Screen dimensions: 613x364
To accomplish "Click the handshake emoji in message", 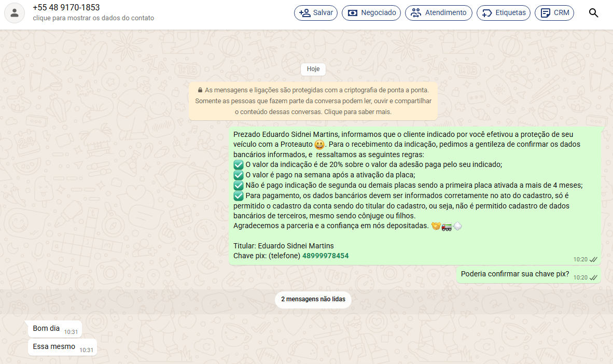I will coord(436,226).
